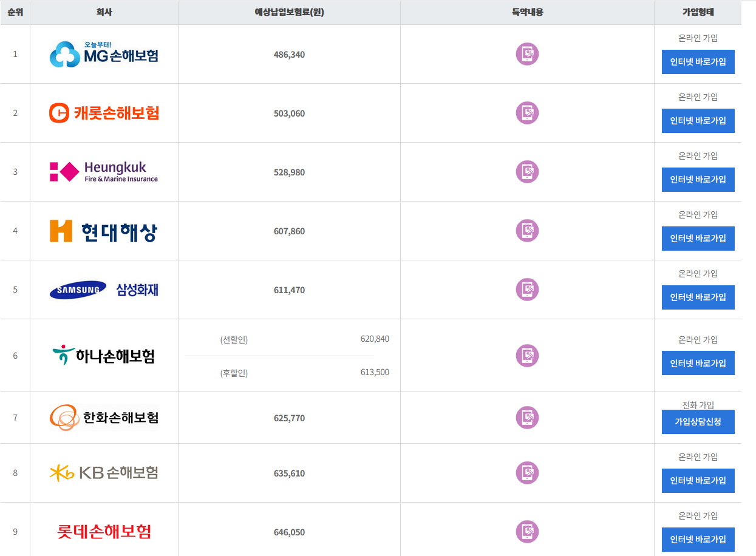Click 인터넷 바로가입 for KB손해보험
Viewport: 756px width, 556px height.
click(698, 481)
